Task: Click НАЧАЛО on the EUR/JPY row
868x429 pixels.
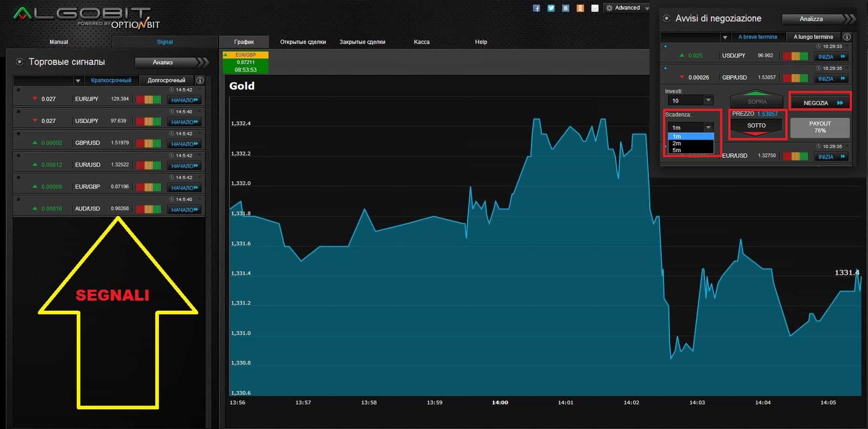Action: [184, 100]
